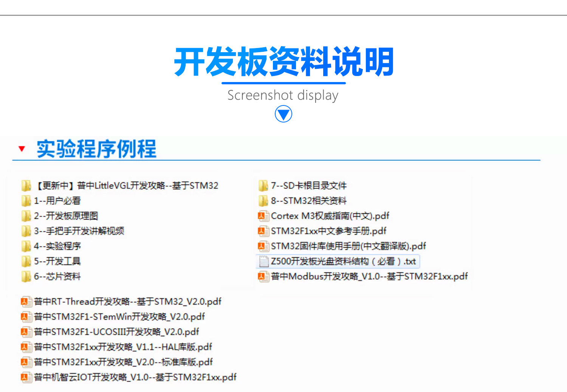Open 普中STM32F1-UCOSIII开发攻略_V2.0.pdf
The image size is (567, 392).
click(116, 332)
